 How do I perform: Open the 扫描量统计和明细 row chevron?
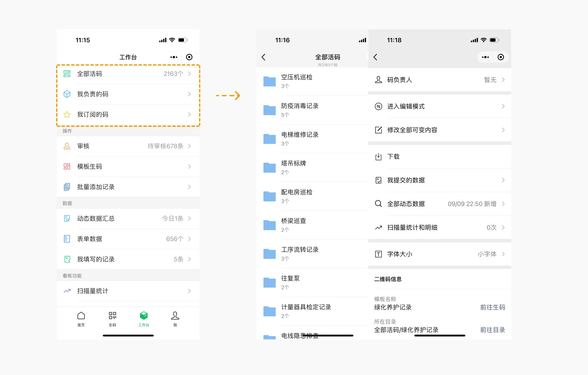[503, 228]
